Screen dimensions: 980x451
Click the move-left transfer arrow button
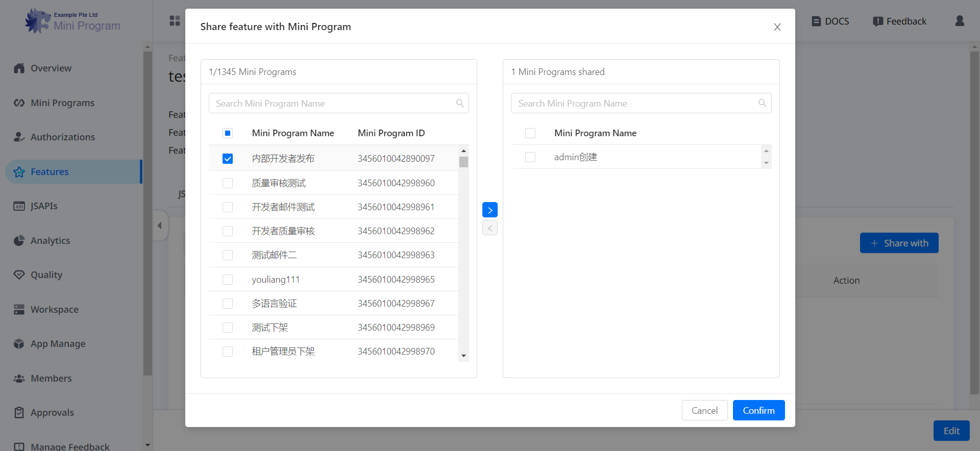click(489, 228)
